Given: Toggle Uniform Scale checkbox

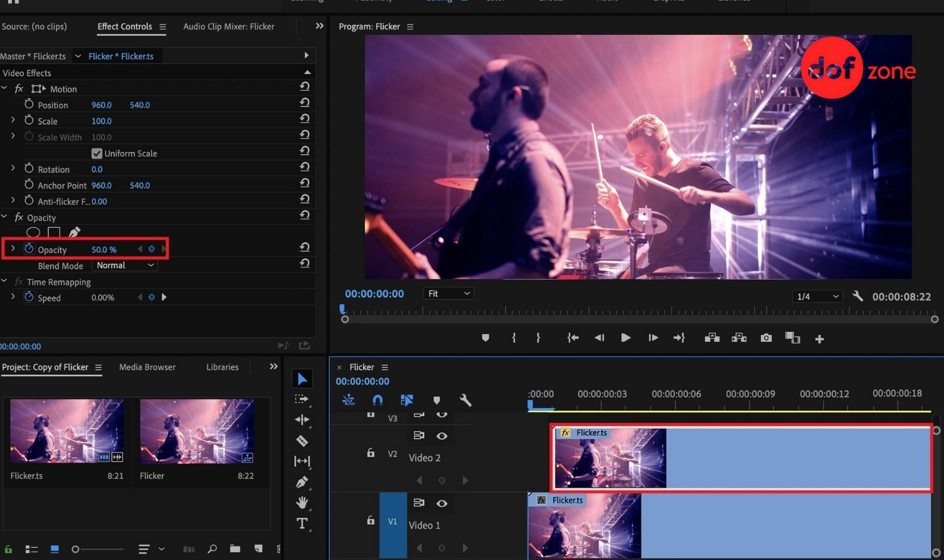Looking at the screenshot, I should point(97,153).
